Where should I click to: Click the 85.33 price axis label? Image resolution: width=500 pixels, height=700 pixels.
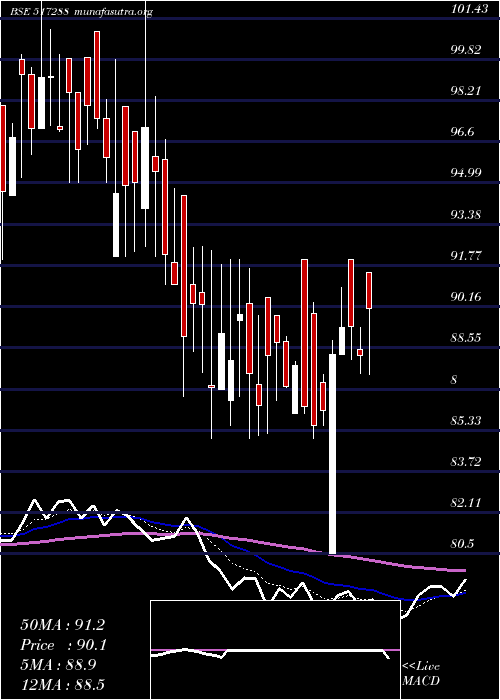click(x=468, y=420)
